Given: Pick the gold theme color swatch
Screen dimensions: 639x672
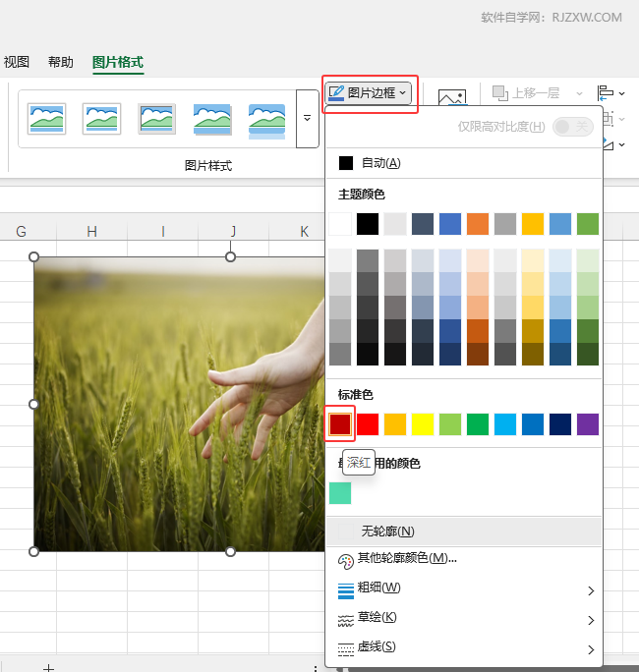Looking at the screenshot, I should pos(533,224).
